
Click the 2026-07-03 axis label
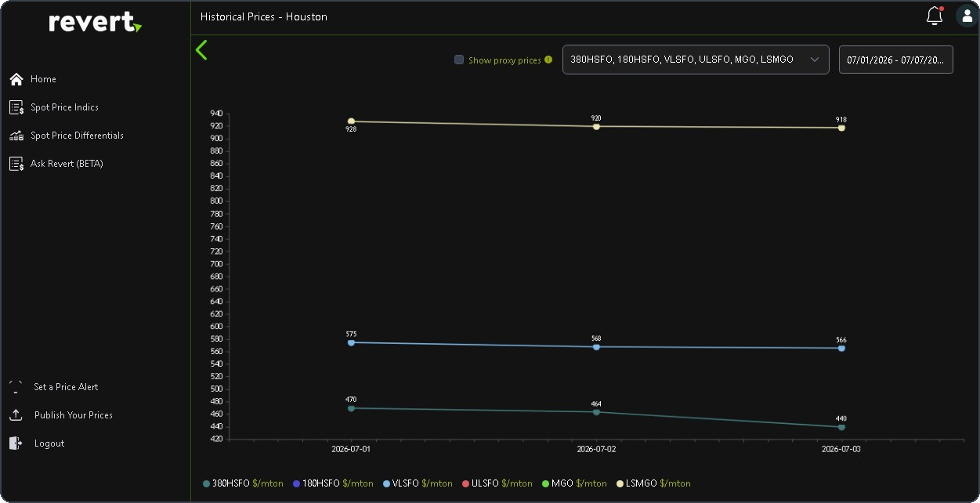(841, 450)
